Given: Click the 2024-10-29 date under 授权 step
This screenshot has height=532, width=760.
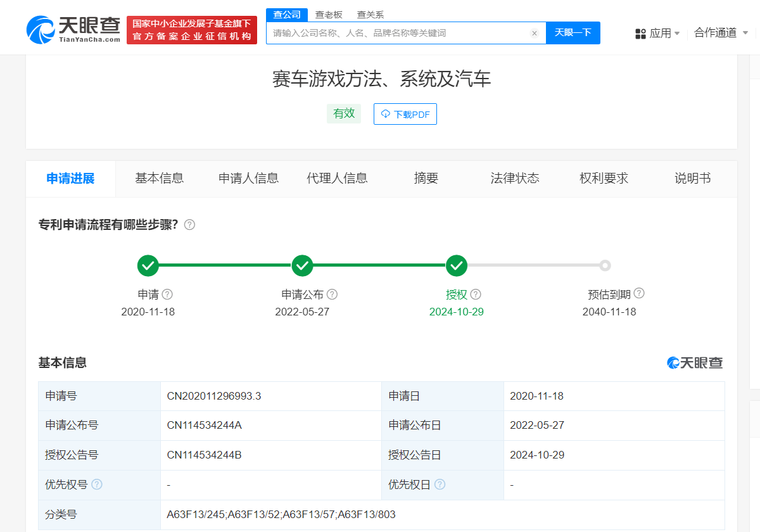Looking at the screenshot, I should (457, 312).
